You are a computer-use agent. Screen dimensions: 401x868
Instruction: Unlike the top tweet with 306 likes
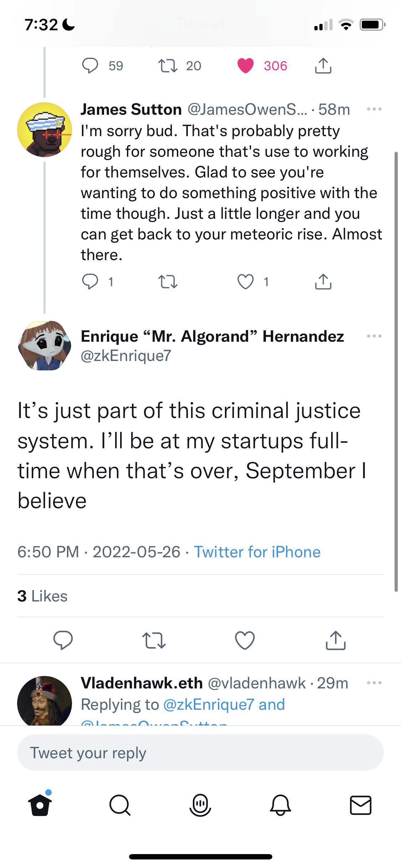tap(246, 66)
